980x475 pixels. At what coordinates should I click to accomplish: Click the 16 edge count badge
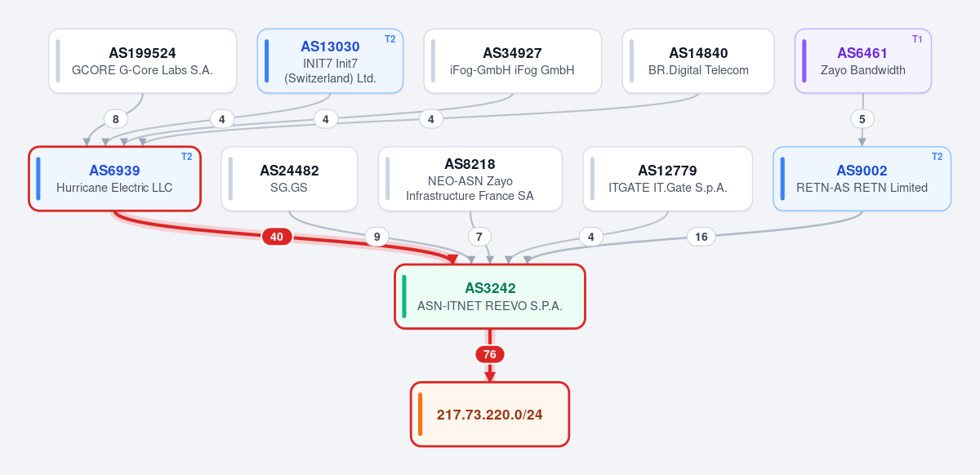[701, 237]
